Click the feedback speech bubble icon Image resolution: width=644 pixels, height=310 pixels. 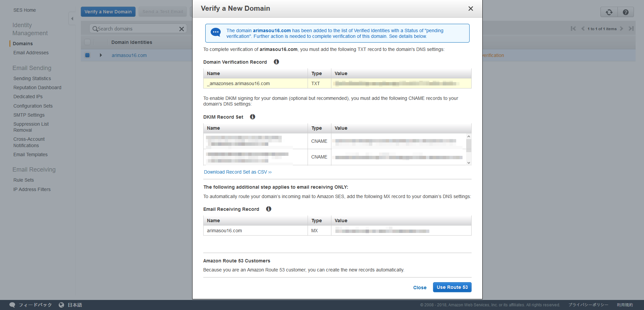(x=12, y=305)
